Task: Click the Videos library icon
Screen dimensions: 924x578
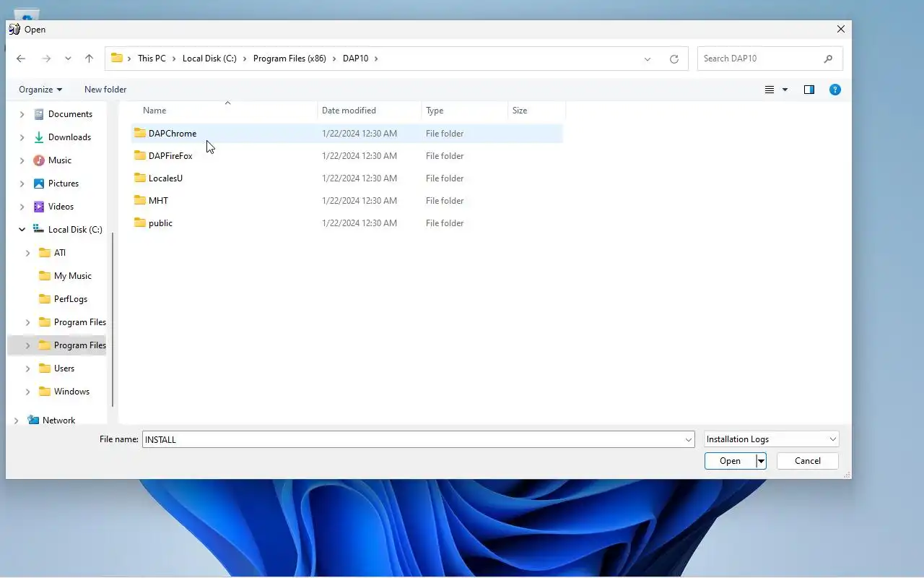Action: point(39,207)
